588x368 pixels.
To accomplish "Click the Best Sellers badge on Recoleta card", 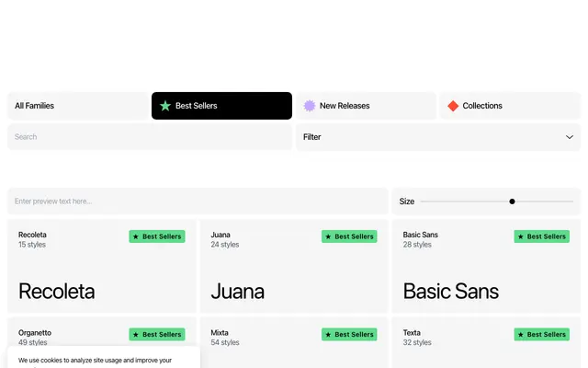I will click(157, 236).
